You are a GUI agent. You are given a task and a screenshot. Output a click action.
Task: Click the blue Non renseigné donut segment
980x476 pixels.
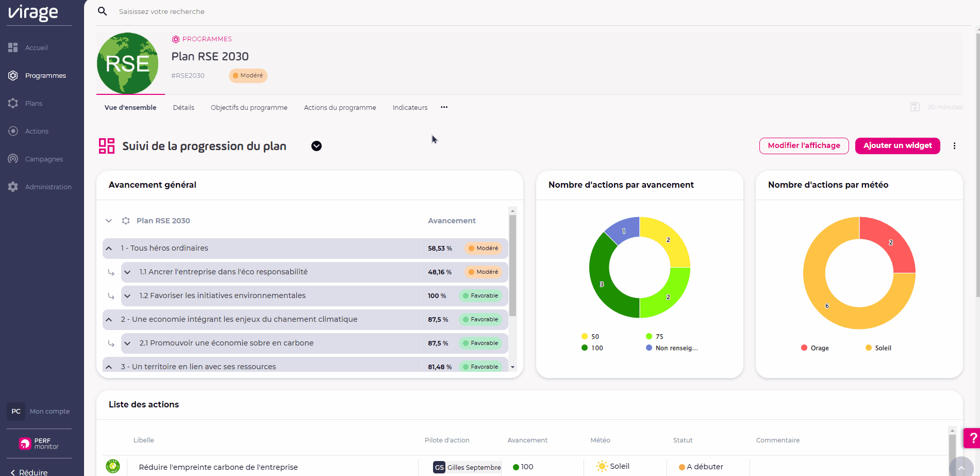coord(624,230)
